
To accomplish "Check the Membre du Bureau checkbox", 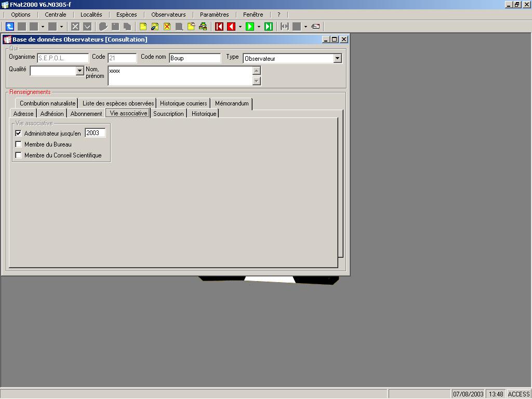I will 18,144.
